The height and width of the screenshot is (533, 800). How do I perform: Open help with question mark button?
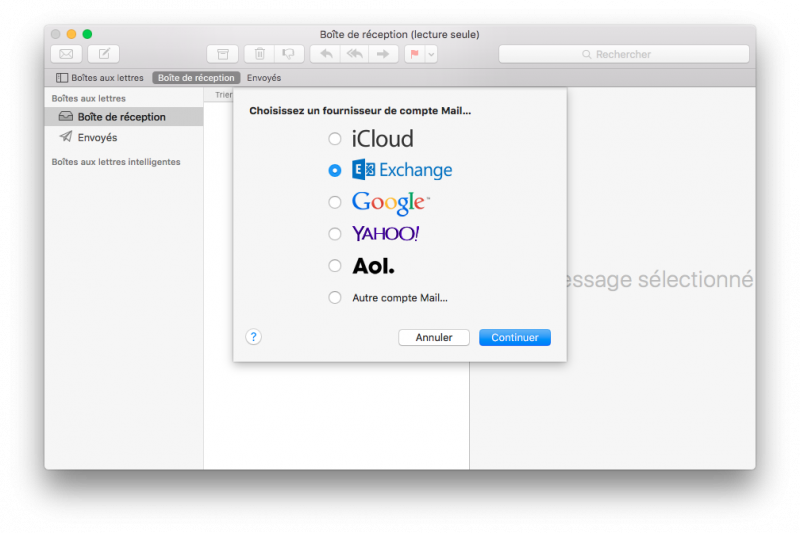coord(254,337)
